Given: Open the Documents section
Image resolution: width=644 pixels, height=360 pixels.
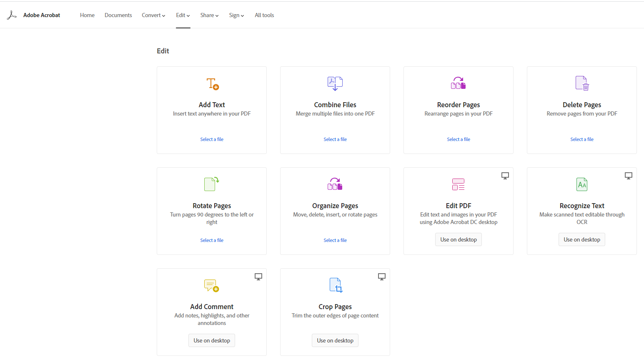Looking at the screenshot, I should point(118,15).
